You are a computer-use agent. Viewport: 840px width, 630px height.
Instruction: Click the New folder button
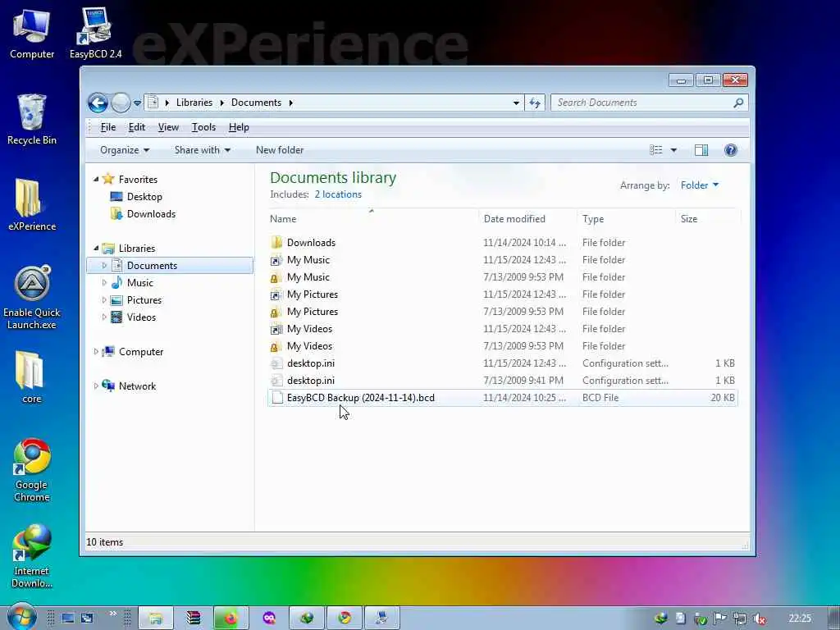tap(280, 150)
